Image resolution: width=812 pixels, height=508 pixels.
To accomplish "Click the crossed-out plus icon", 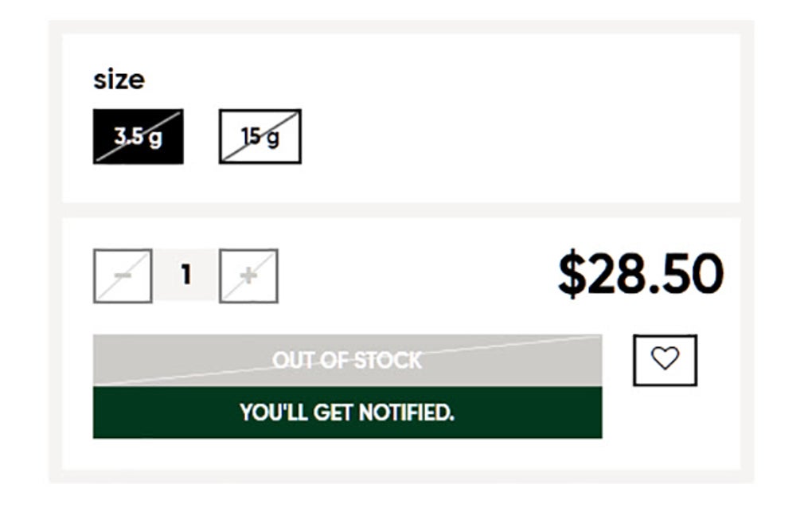I will point(248,276).
